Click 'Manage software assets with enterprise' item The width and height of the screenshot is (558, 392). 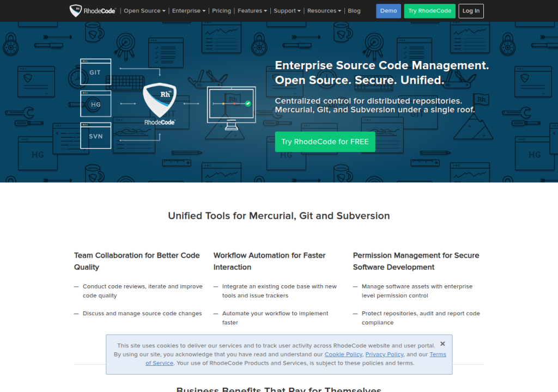coord(417,291)
